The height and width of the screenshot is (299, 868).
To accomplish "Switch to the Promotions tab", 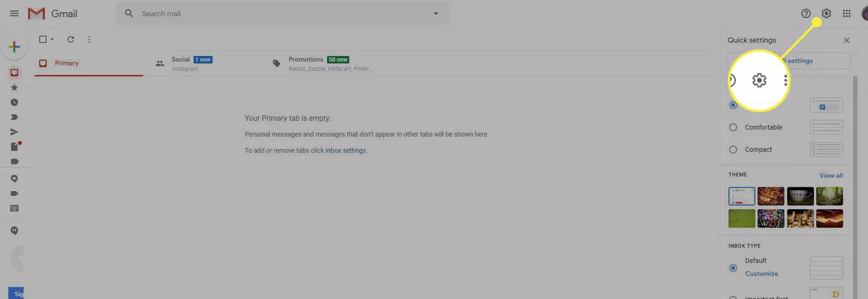I will pos(324,63).
